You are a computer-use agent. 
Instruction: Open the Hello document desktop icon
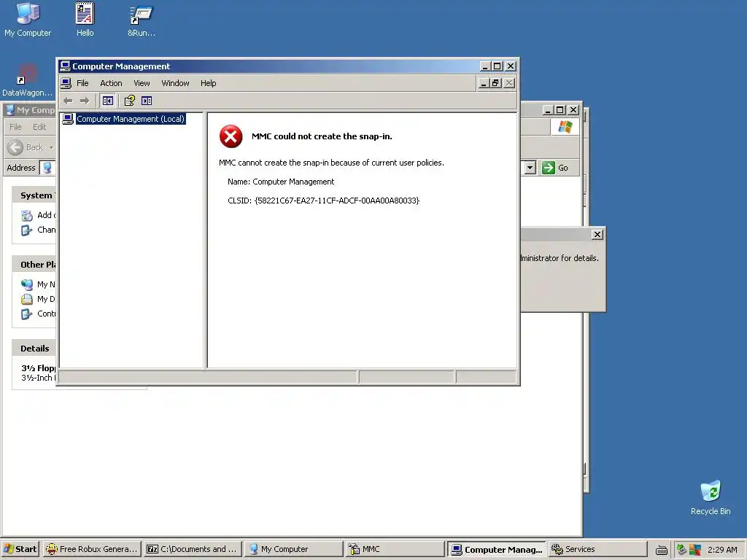point(85,20)
